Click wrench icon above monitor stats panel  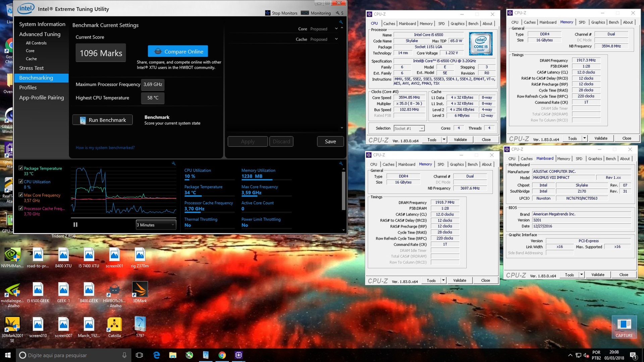341,163
